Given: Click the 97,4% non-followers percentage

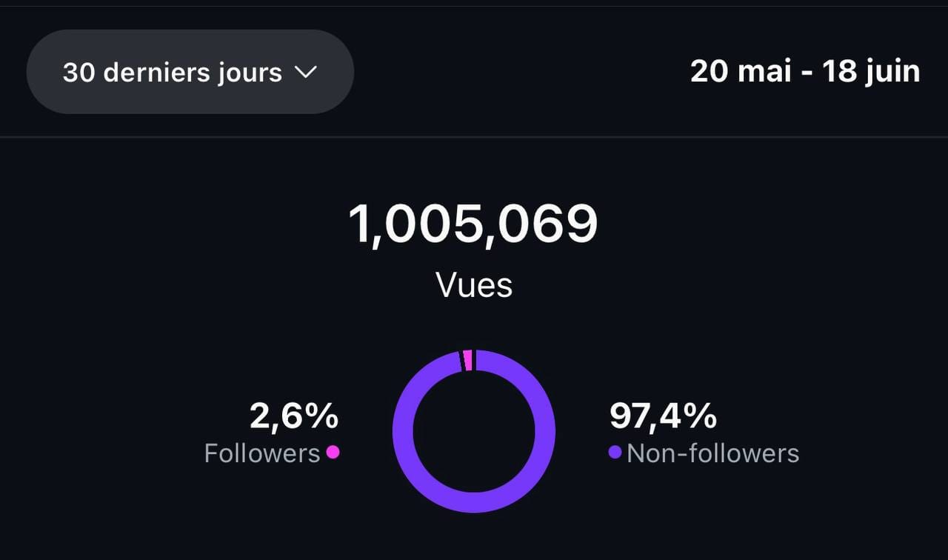Looking at the screenshot, I should tap(663, 416).
